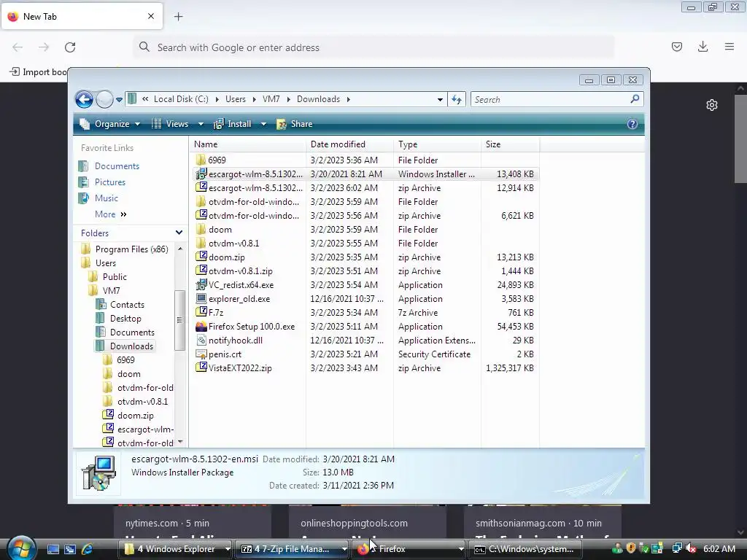Open Firefox hamburger application menu
This screenshot has height=560, width=747.
point(729,47)
